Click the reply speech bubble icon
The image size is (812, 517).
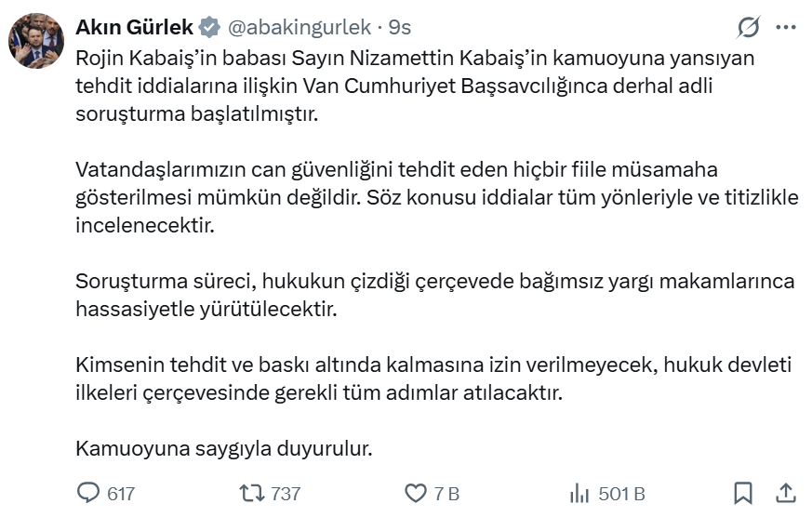coord(87,493)
